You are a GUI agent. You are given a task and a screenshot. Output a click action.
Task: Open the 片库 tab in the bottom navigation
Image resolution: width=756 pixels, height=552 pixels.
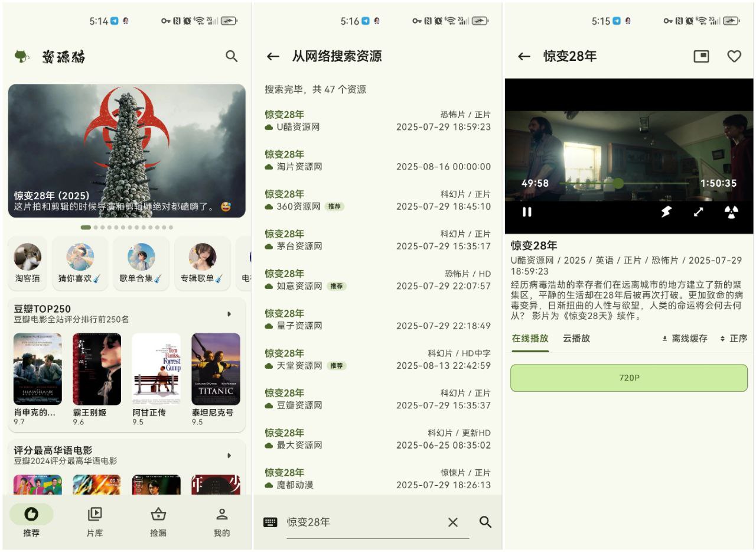tap(94, 522)
